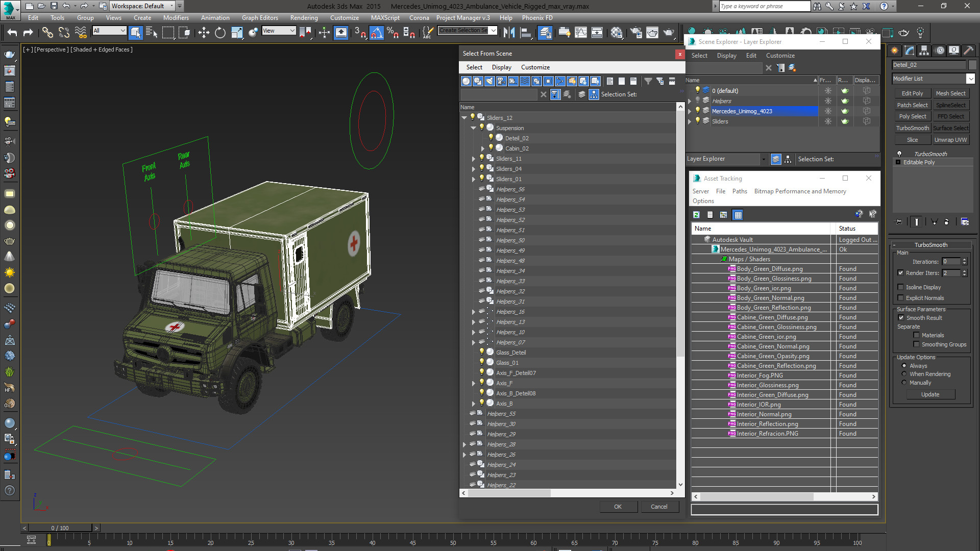Screen dimensions: 980x551
Task: Click the Unwrap UVW modifier button
Action: click(950, 140)
